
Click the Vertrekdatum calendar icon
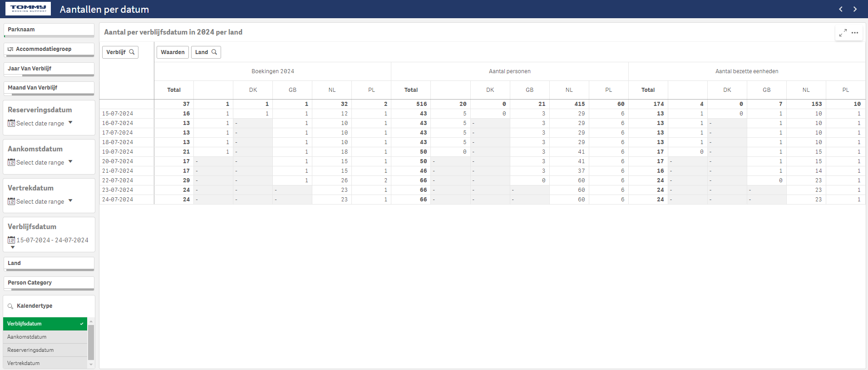[11, 201]
